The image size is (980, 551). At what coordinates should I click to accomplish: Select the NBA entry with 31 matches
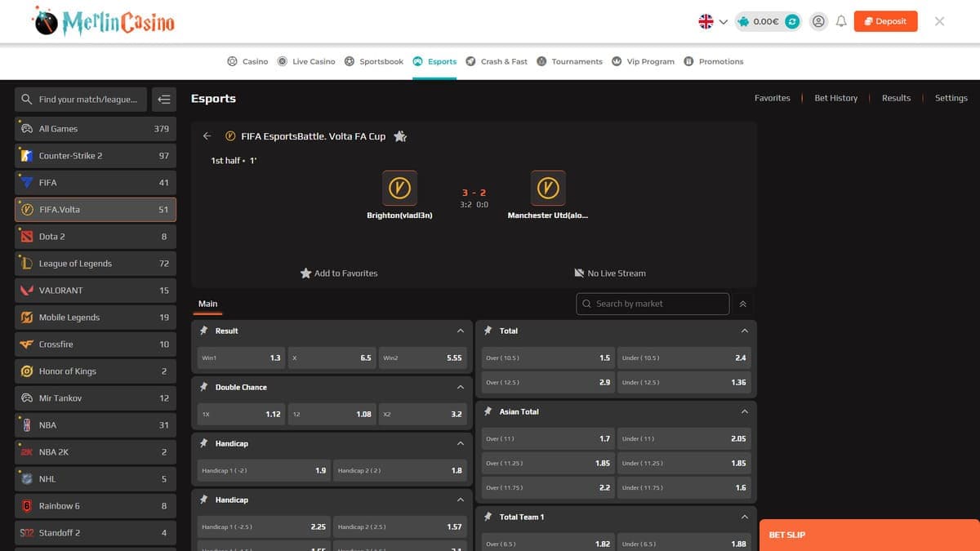click(x=95, y=424)
